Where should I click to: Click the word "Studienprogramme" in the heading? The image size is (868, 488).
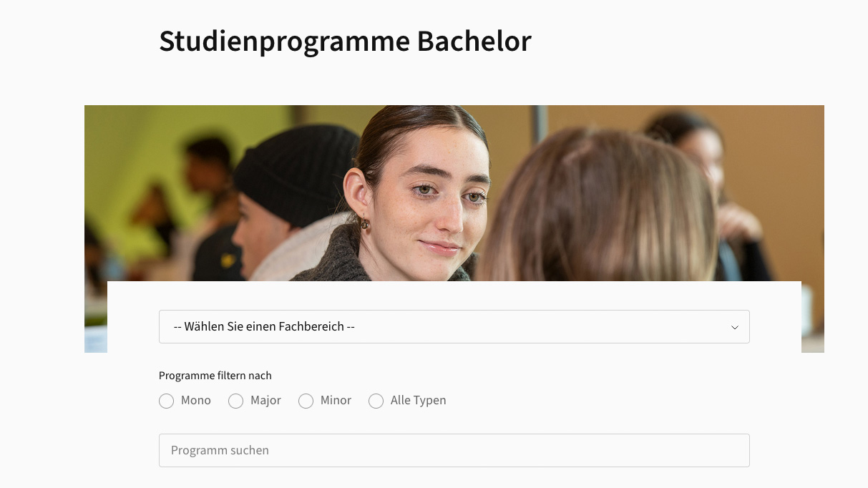[283, 42]
